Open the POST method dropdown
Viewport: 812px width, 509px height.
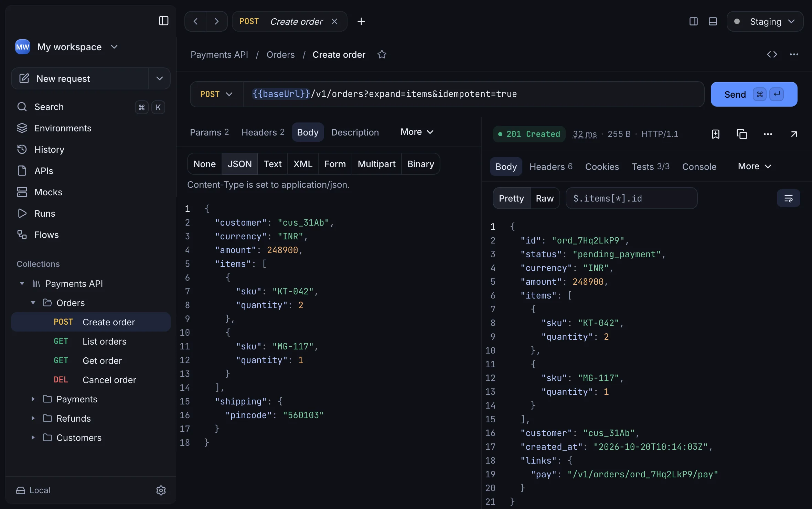pos(216,94)
